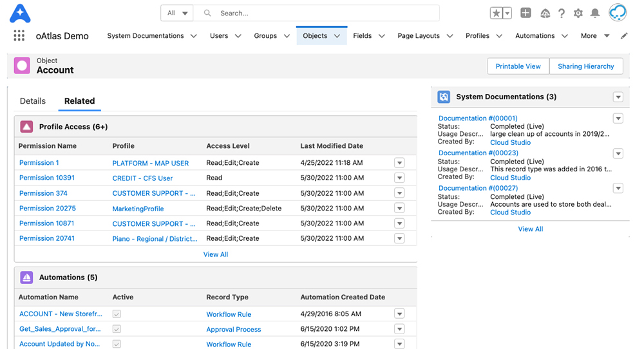Toggle Active checkbox for ACCOUNT - New Storefront automation
This screenshot has height=349, width=644.
[x=117, y=314]
